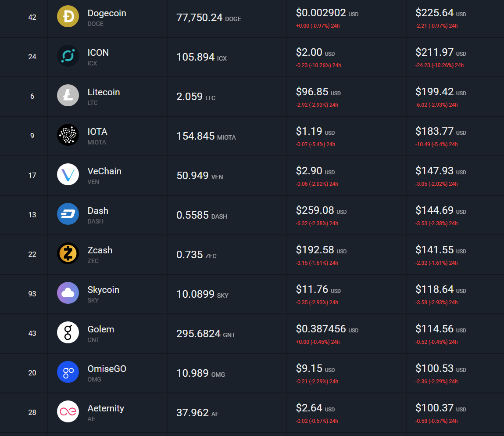This screenshot has width=504, height=436.
Task: Click the Skycoin rank number 93
Action: [x=32, y=294]
